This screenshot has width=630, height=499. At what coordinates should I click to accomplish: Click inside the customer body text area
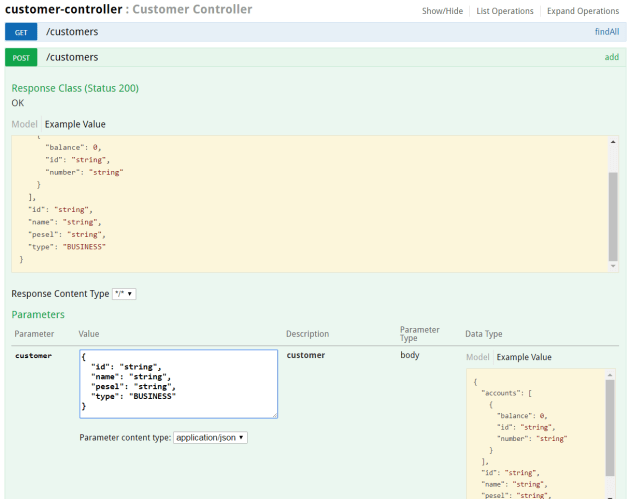click(178, 383)
